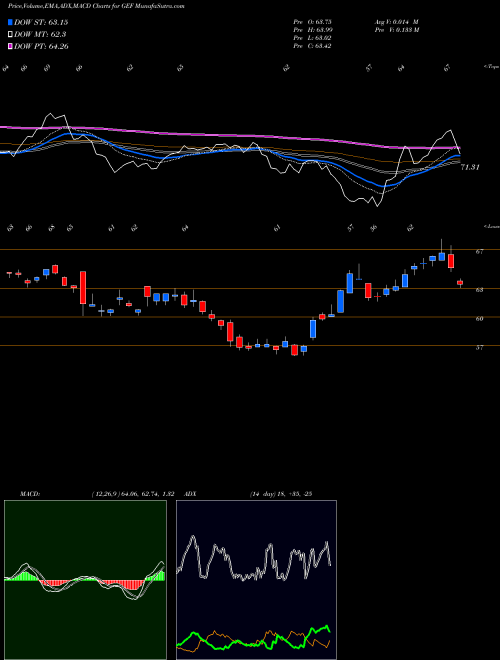Viewport: 500px width, 660px height.
Task: Click the tall red candle spanning 65 to 62
Action: (83, 287)
